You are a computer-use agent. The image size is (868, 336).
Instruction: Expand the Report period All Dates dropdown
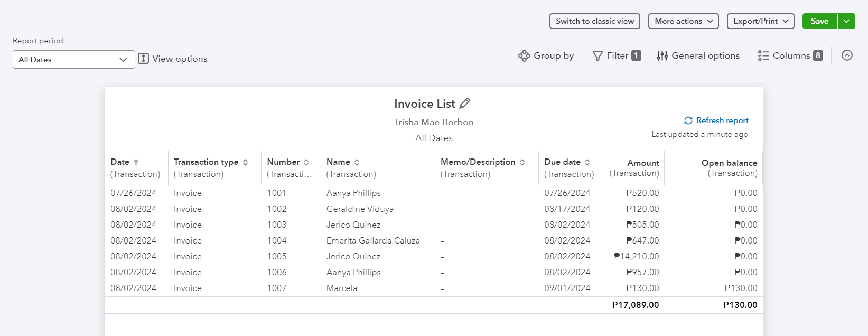point(73,60)
